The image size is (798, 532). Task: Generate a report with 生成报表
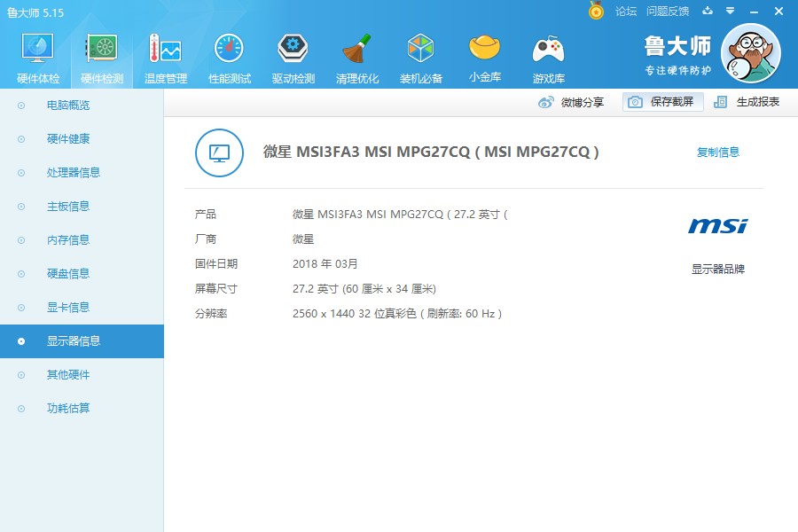750,102
